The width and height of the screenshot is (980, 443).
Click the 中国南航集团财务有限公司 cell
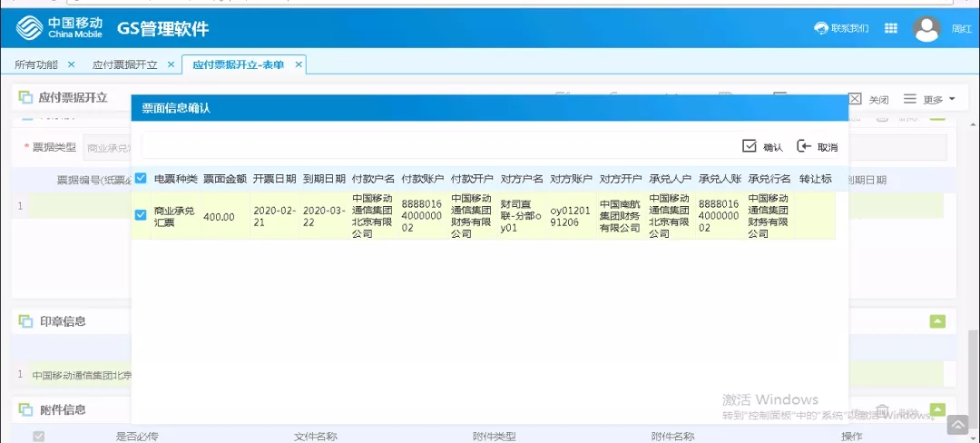pyautogui.click(x=620, y=216)
